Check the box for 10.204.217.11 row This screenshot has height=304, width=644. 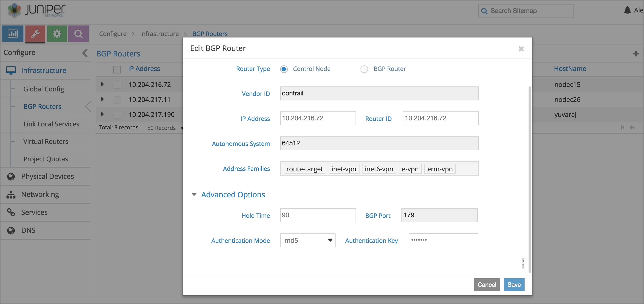pyautogui.click(x=117, y=99)
